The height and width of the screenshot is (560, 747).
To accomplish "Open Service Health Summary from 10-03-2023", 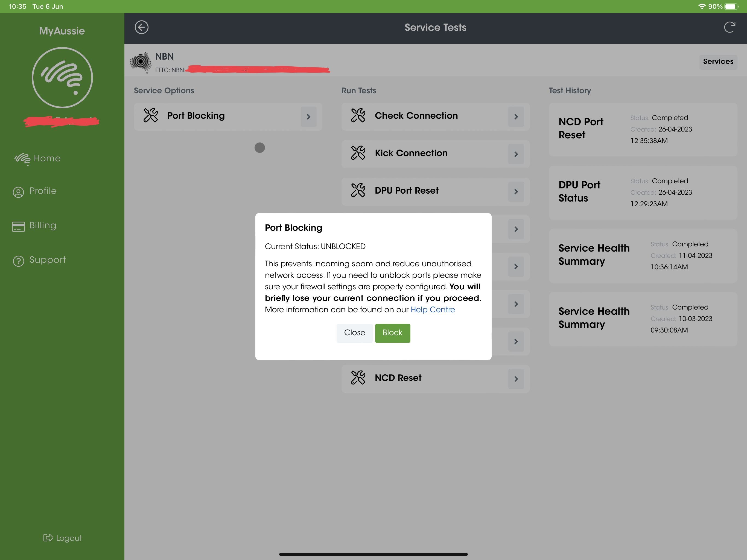I will pos(643,319).
